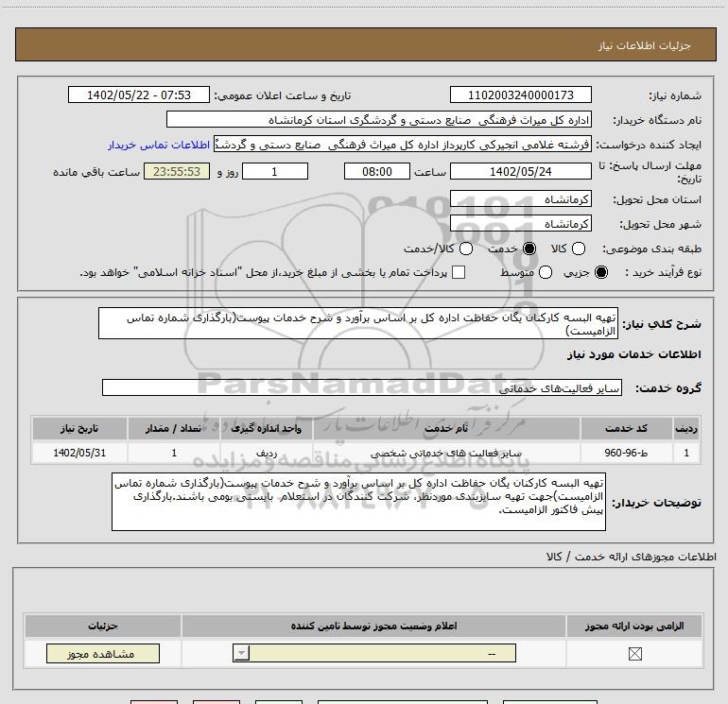
Task: Click the buyer notes text area
Action: pyautogui.click(x=358, y=502)
